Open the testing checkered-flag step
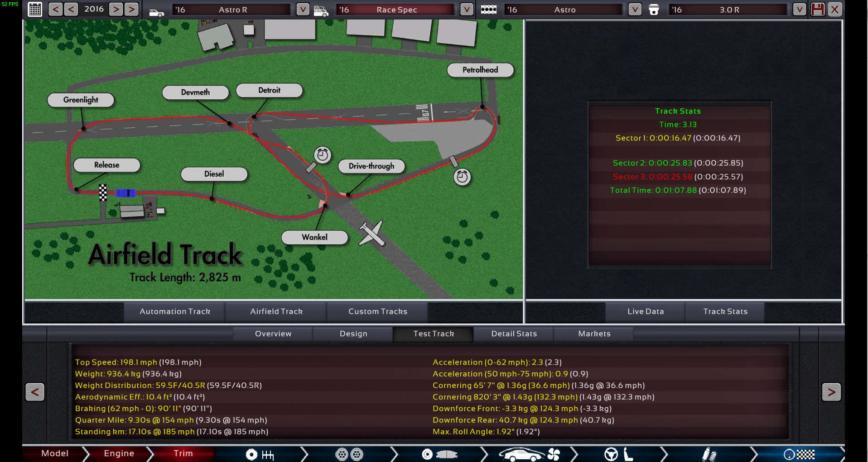 tap(799, 454)
